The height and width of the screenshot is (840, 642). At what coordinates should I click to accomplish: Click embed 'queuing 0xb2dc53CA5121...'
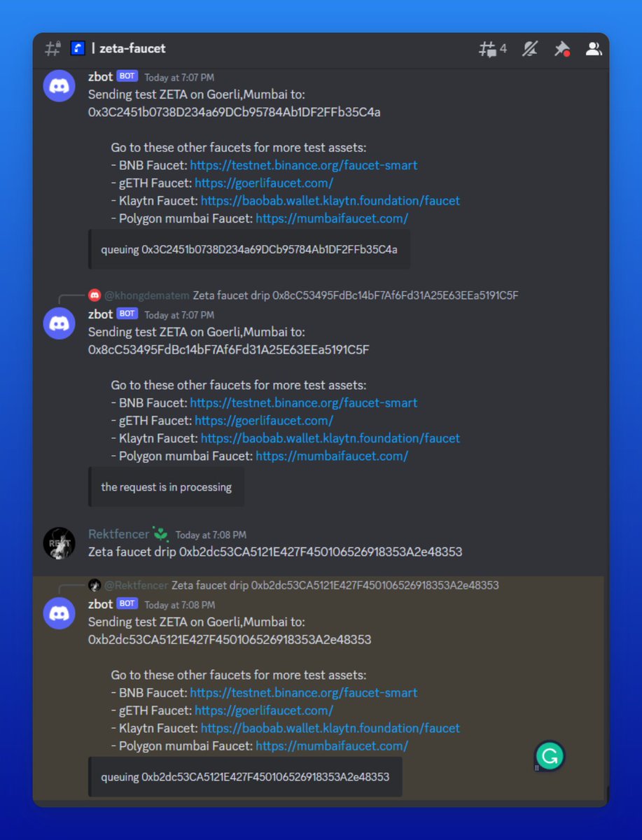tap(245, 776)
